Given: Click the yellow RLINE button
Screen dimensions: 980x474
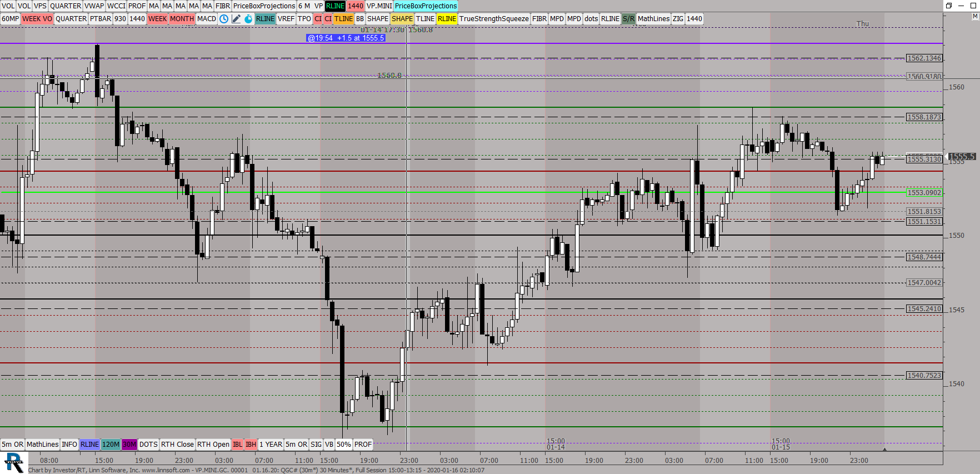Looking at the screenshot, I should (447, 19).
